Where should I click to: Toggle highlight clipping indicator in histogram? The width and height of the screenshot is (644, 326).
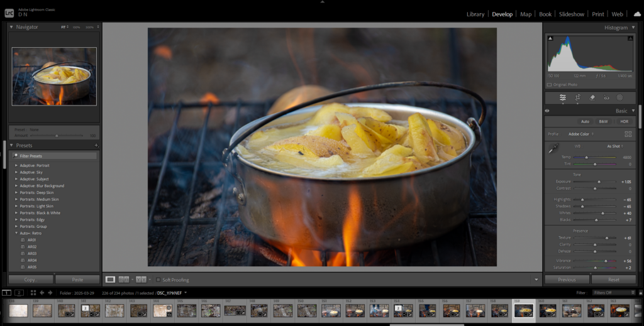tap(630, 38)
